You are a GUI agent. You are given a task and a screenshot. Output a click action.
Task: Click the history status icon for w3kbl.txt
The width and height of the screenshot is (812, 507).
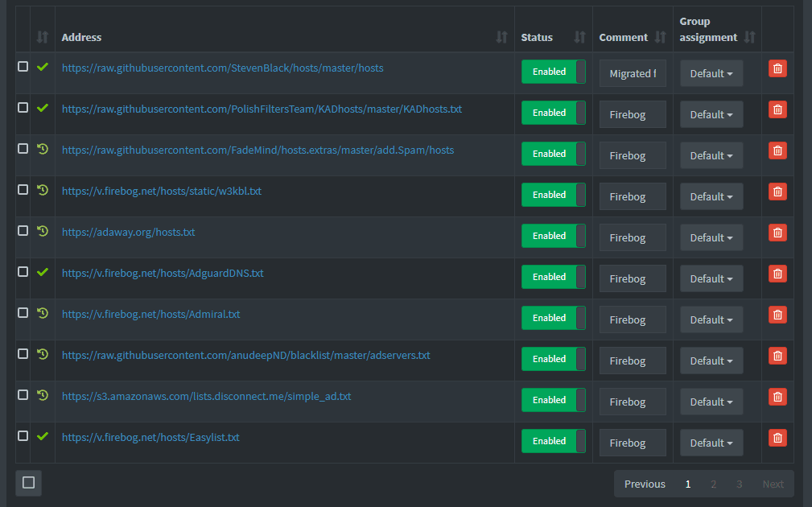coord(43,190)
